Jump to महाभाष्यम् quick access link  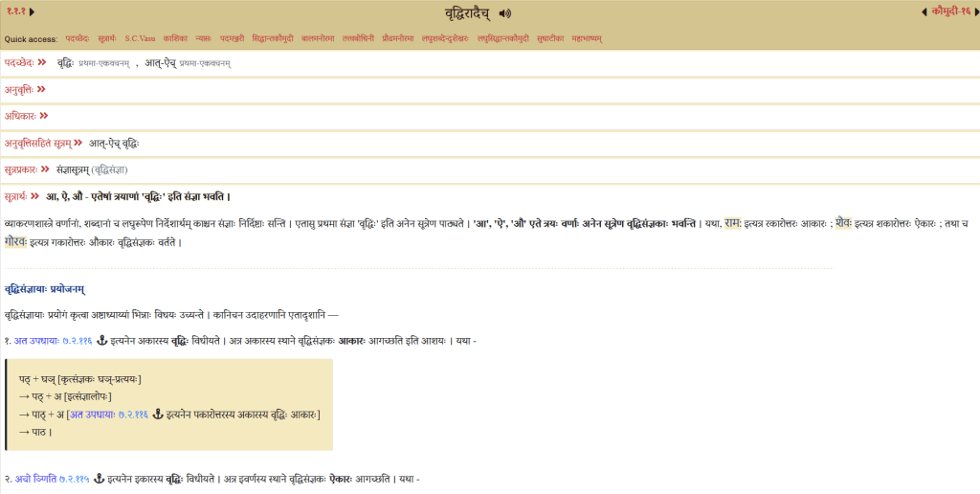(x=587, y=38)
